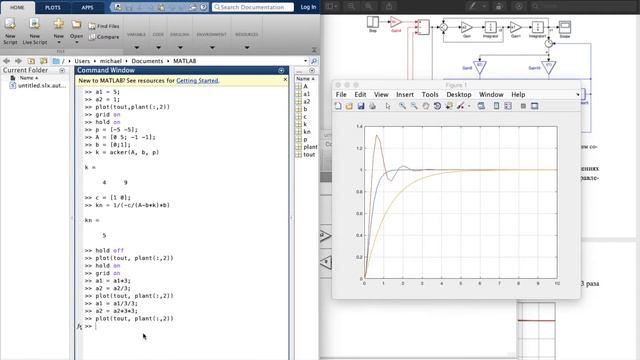Select the Zoom In tool in figure toolbar
This screenshot has width=640, height=360.
pyautogui.click(x=402, y=106)
